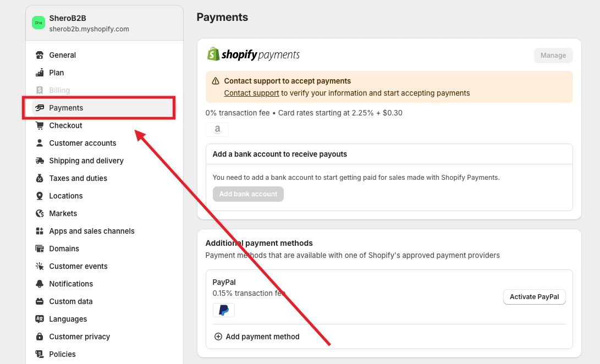Click the plus icon beside Add payment method
This screenshot has width=600, height=364.
pyautogui.click(x=218, y=336)
